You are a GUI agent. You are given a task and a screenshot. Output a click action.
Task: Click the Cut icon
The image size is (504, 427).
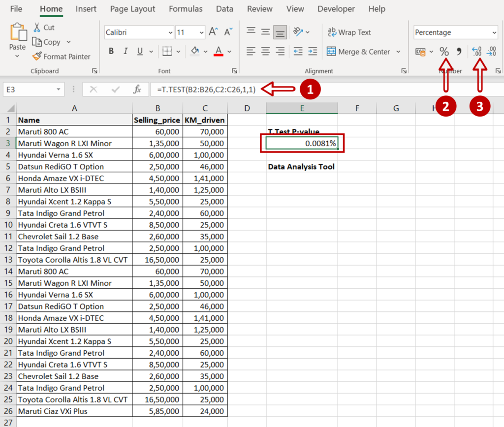43,28
